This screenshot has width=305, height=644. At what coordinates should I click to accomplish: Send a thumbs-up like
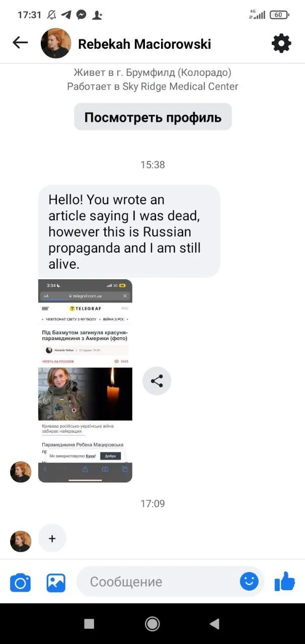click(285, 581)
